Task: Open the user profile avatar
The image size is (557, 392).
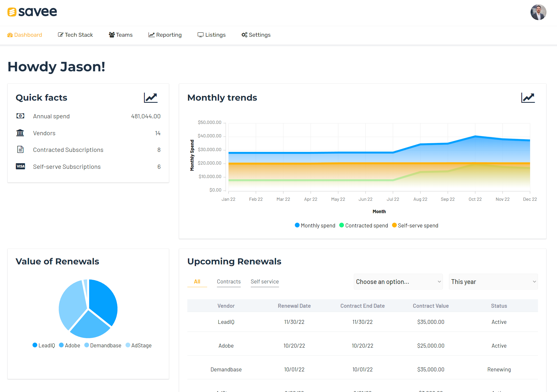Action: pyautogui.click(x=538, y=12)
